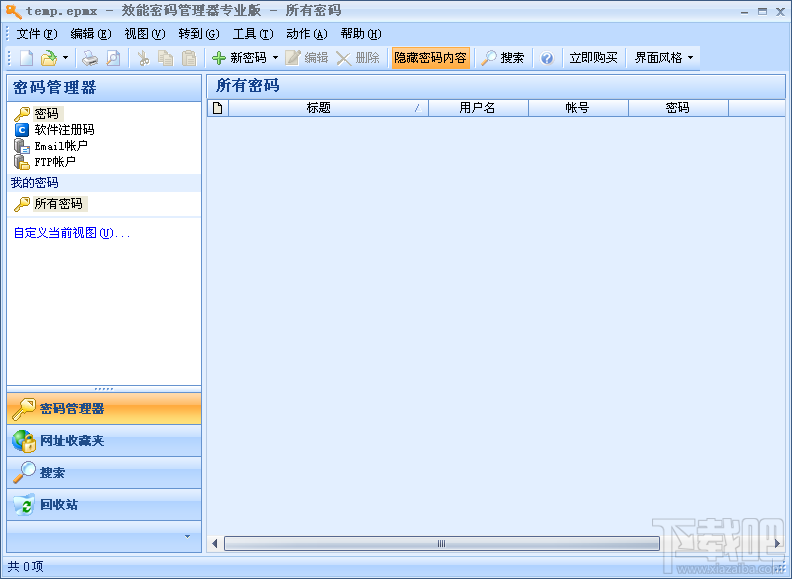Click the horizontal scrollbar thumb
The image size is (792, 579).
point(442,544)
